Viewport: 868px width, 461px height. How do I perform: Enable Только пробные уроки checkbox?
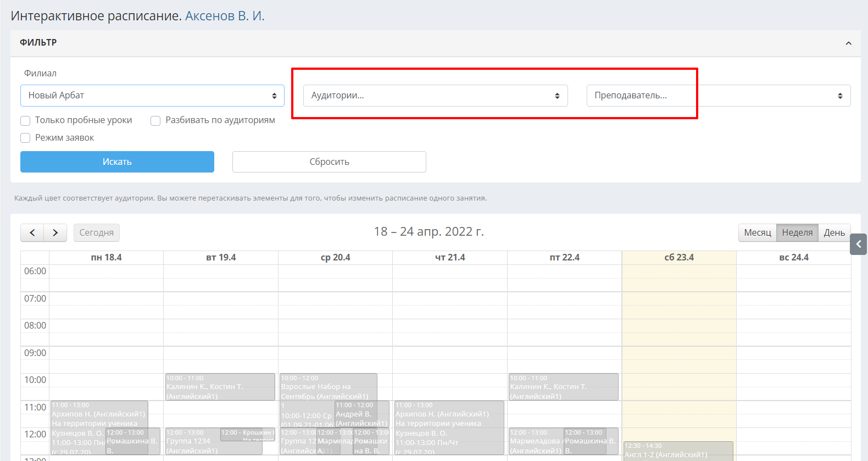pos(25,120)
